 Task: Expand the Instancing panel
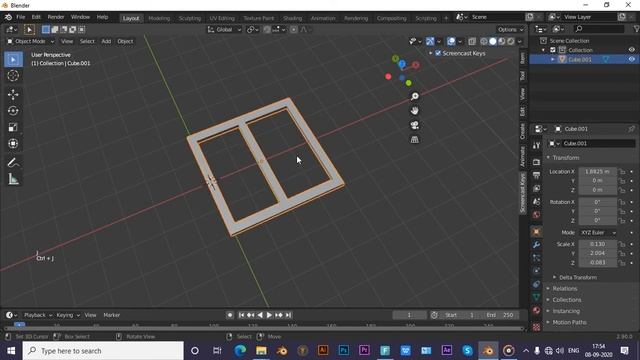pos(566,311)
